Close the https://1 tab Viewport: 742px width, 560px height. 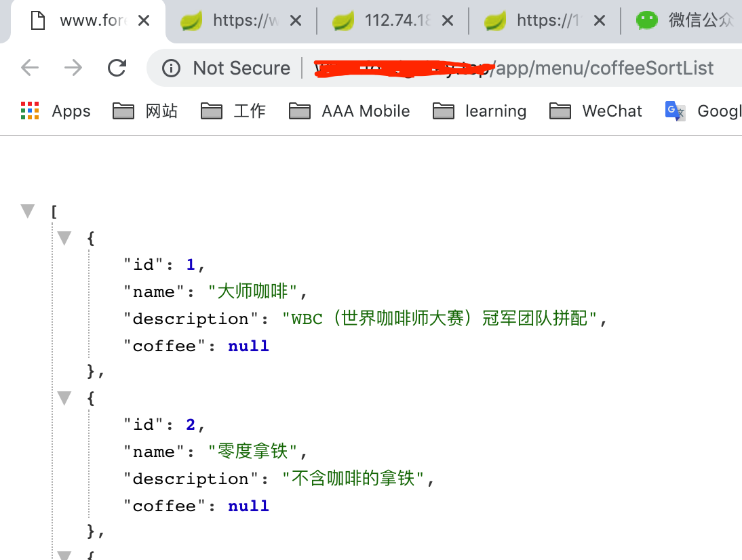click(600, 20)
